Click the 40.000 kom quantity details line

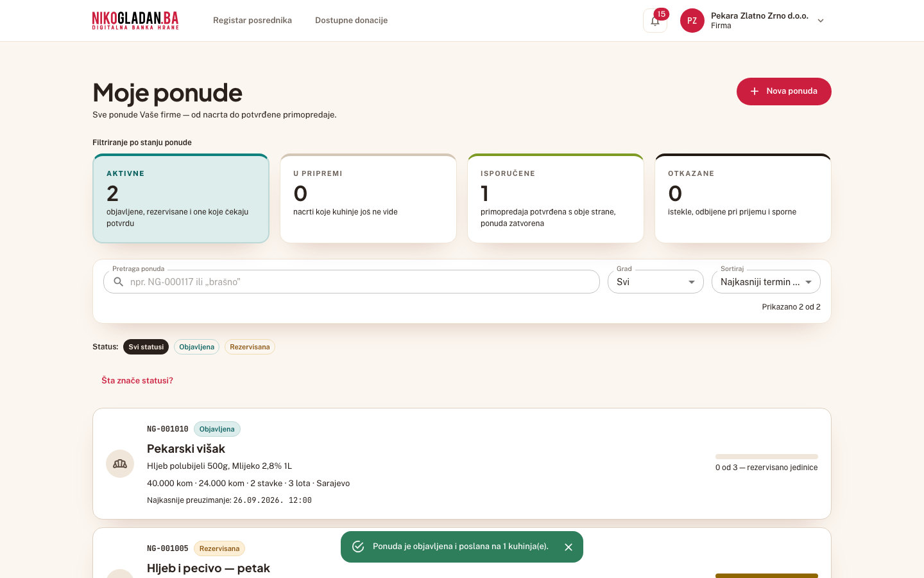(x=248, y=484)
